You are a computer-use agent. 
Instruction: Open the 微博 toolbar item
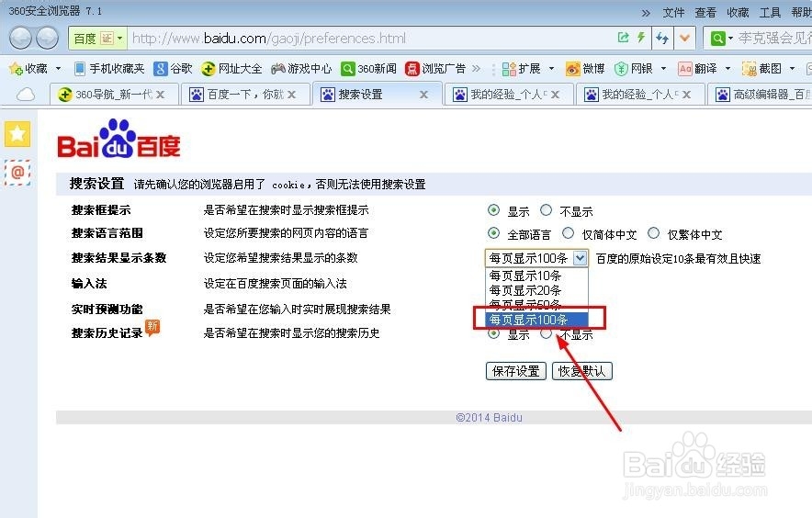[x=585, y=68]
